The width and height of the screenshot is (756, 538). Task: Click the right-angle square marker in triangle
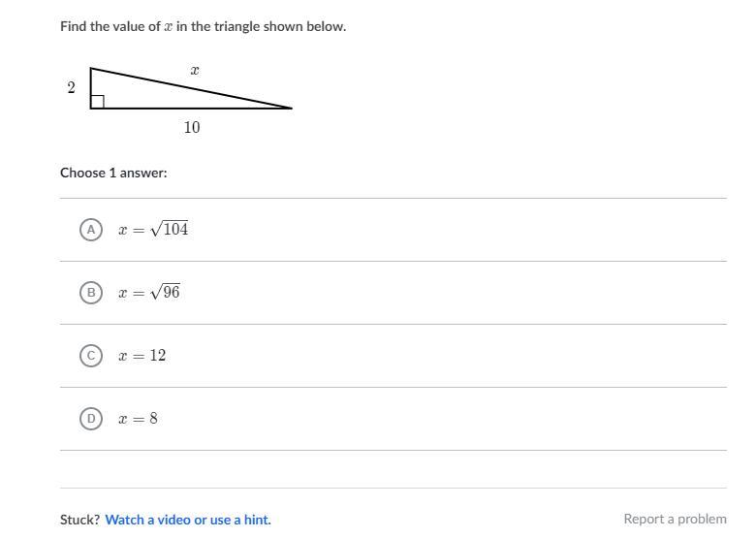point(97,102)
